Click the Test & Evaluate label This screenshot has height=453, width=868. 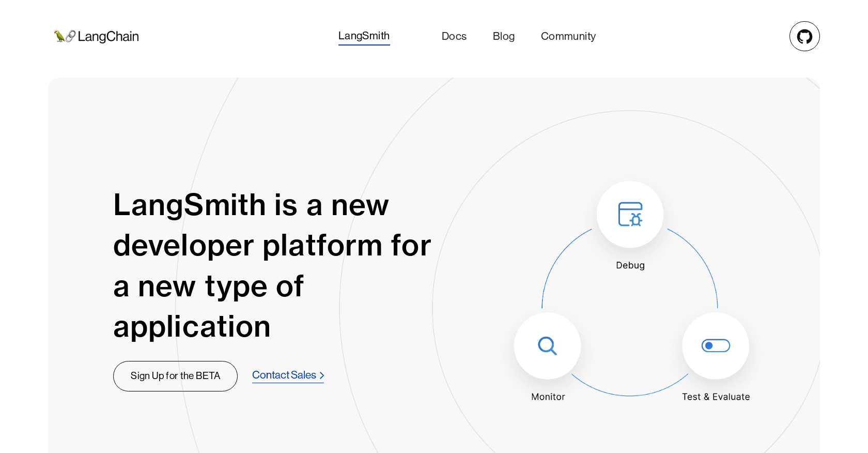point(716,397)
